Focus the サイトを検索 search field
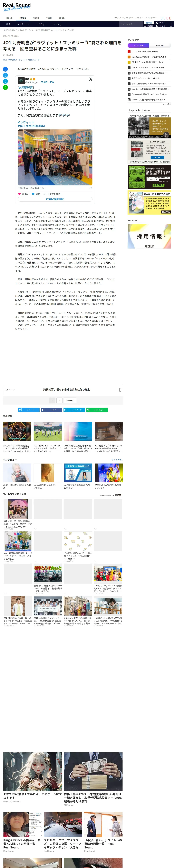The image size is (174, 868). 131,24
